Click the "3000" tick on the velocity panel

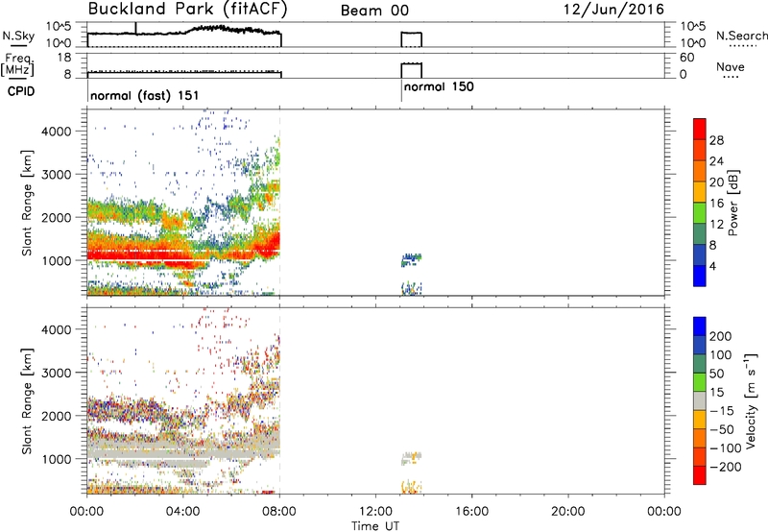tap(57, 373)
